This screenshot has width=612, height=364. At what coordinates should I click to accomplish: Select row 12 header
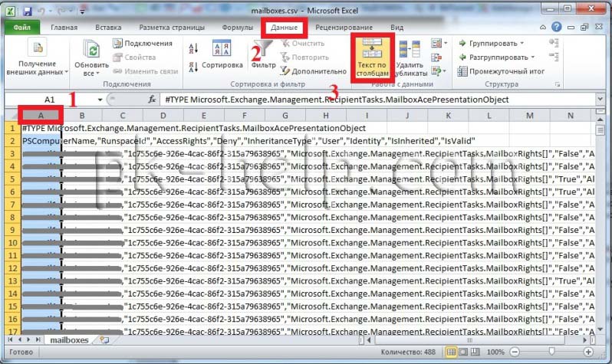coord(13,268)
